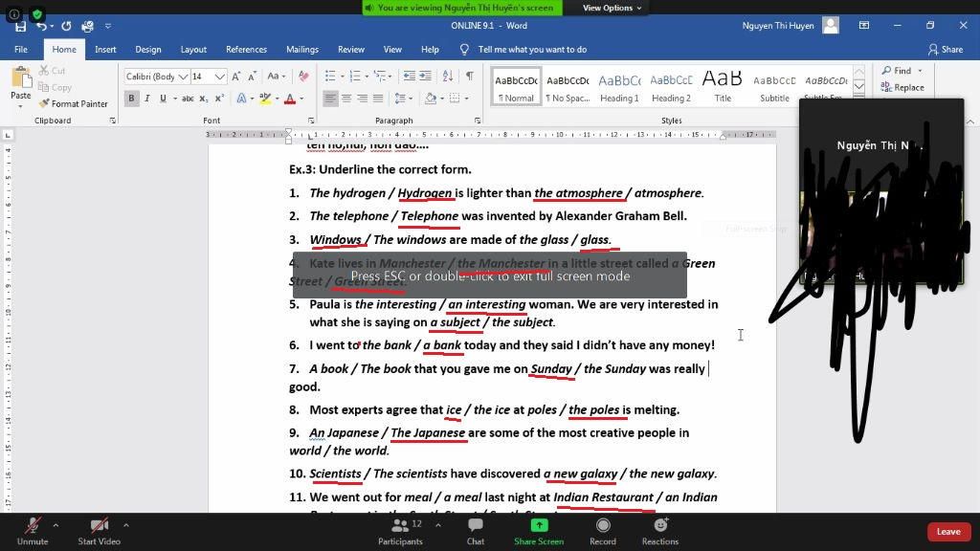Decrease paragraph indent

(410, 77)
